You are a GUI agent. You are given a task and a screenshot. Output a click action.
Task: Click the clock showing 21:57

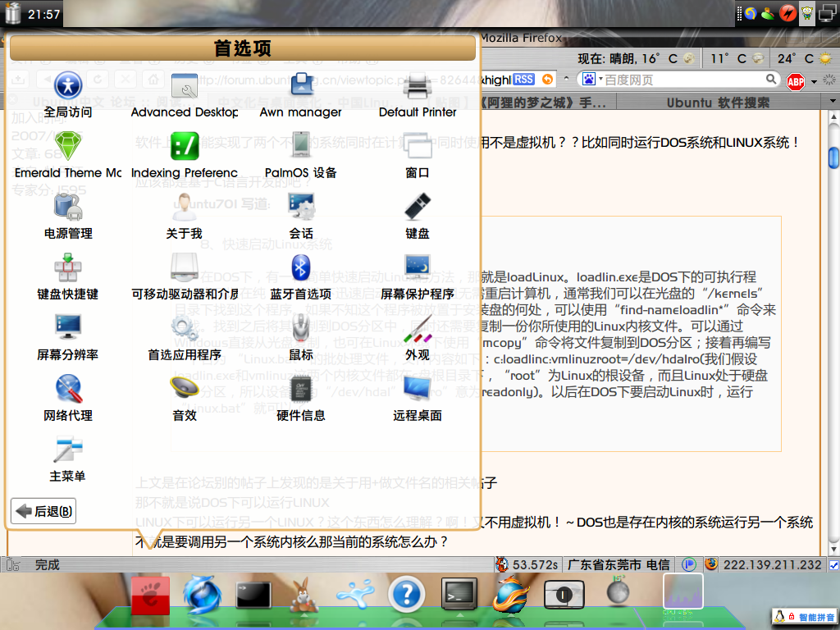[x=44, y=14]
